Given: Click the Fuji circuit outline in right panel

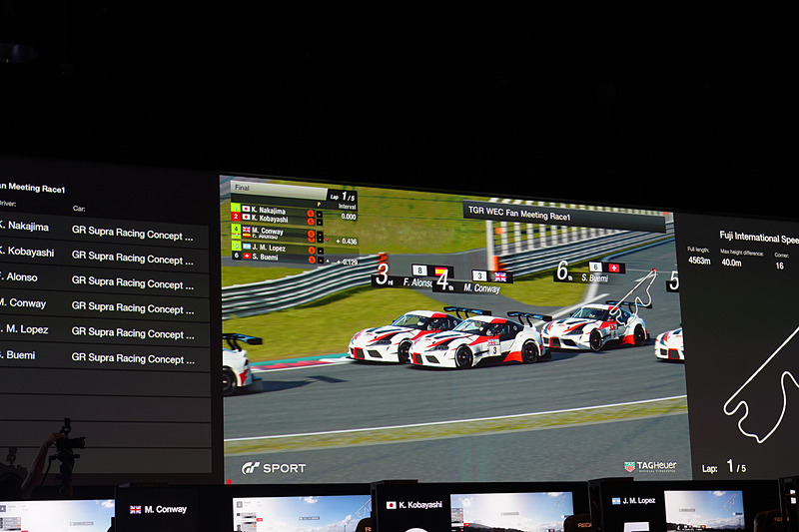Looking at the screenshot, I should pyautogui.click(x=763, y=383).
